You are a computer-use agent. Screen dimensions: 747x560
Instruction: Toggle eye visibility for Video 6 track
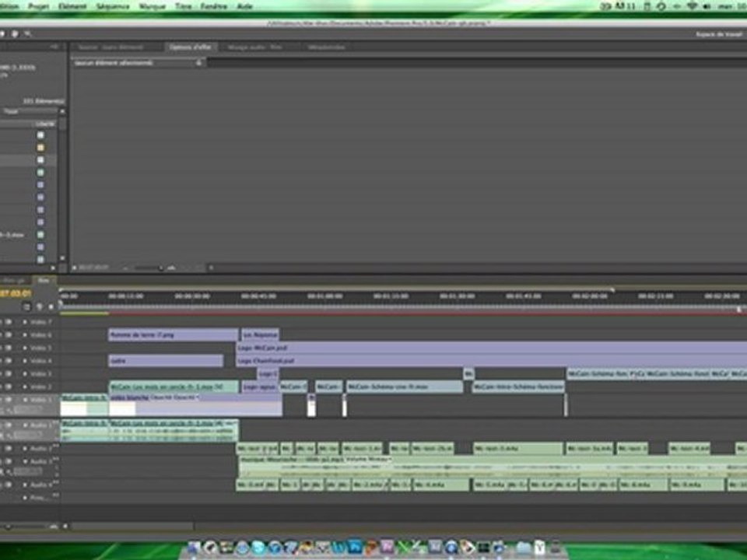[x=9, y=335]
